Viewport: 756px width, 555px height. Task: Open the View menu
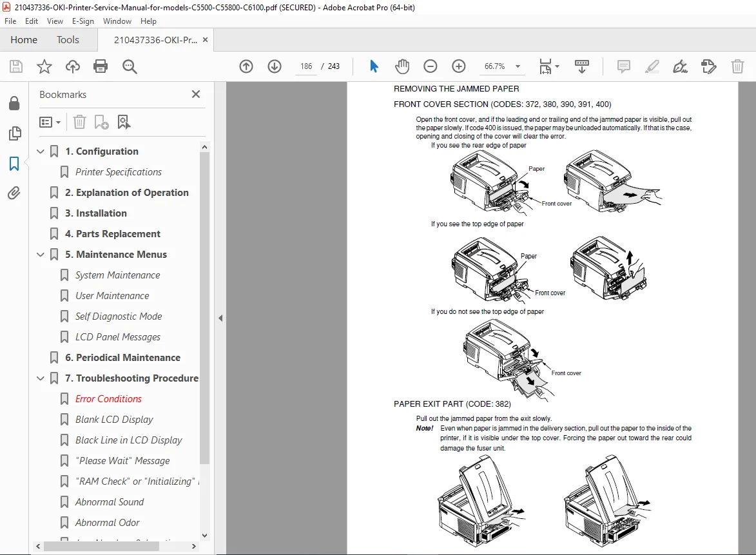coord(55,21)
